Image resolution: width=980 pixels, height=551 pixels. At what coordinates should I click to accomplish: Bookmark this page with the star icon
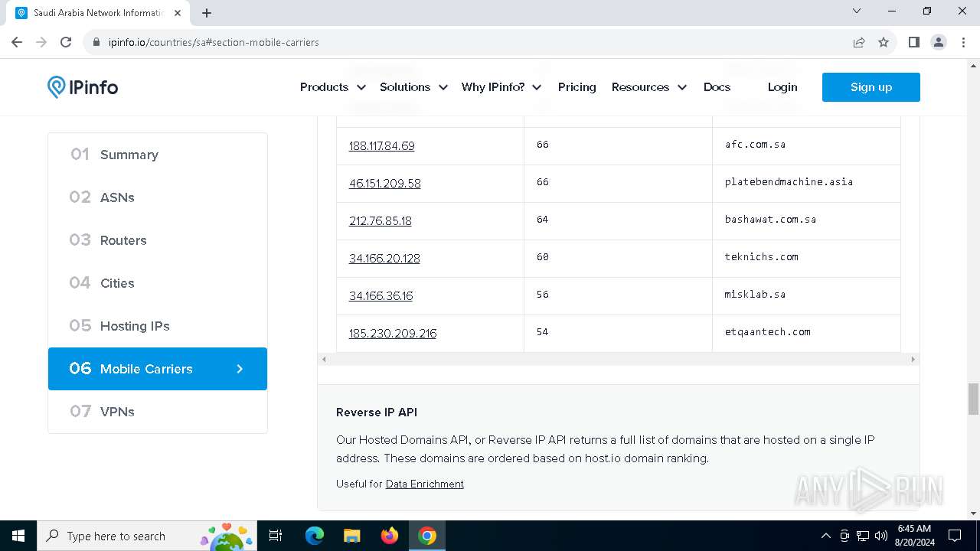(884, 42)
